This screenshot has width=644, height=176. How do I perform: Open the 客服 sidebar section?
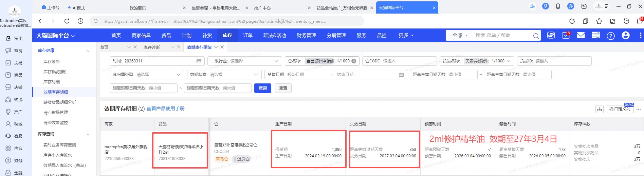14,136
